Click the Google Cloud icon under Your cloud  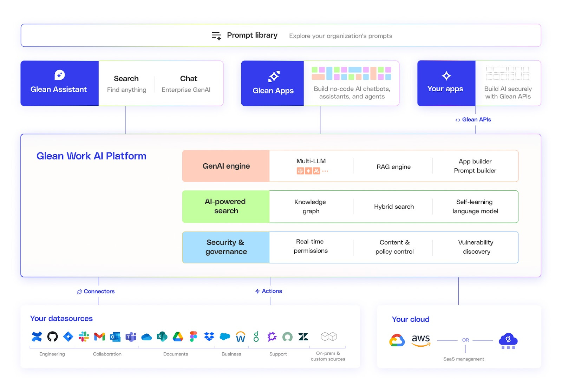point(398,339)
